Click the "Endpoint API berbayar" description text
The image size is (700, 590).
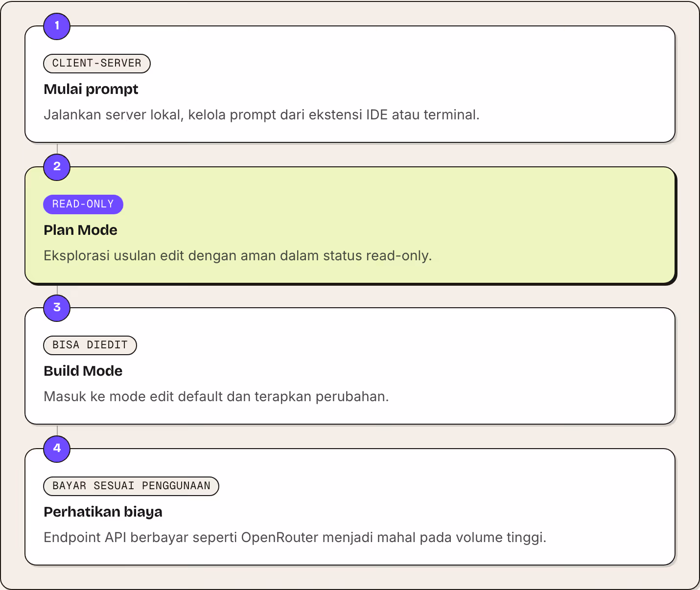click(x=295, y=537)
